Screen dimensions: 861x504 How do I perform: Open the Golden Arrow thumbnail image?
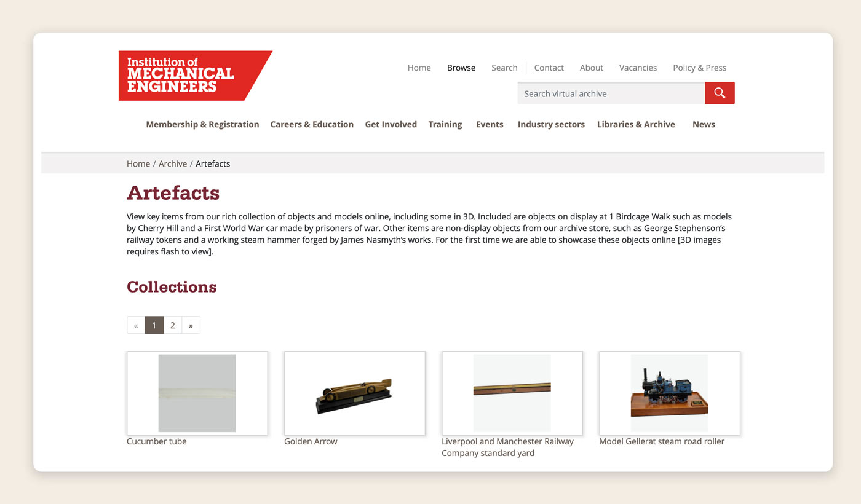point(354,393)
